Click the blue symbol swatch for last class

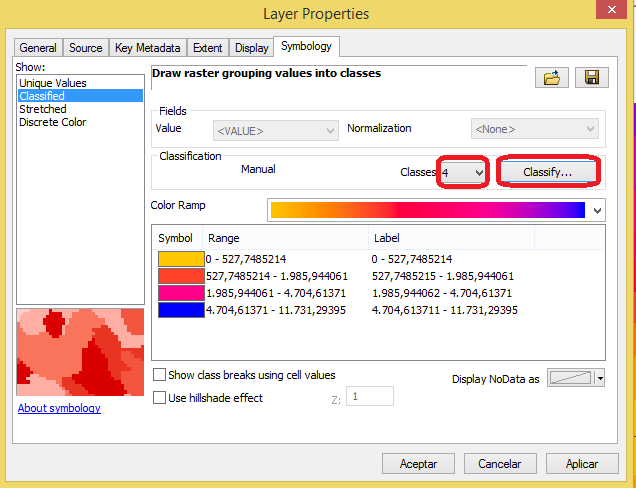point(180,310)
